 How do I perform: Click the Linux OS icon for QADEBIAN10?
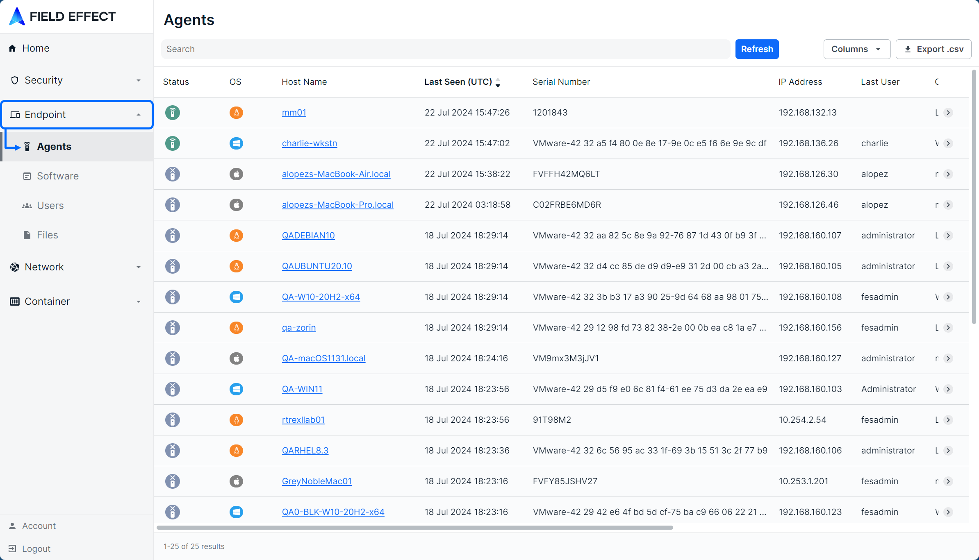[x=236, y=236]
